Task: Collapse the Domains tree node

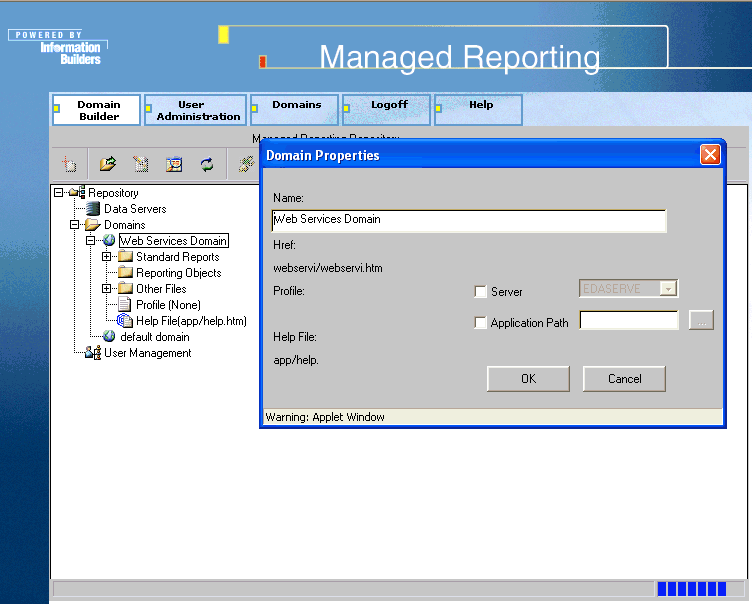Action: 74,225
